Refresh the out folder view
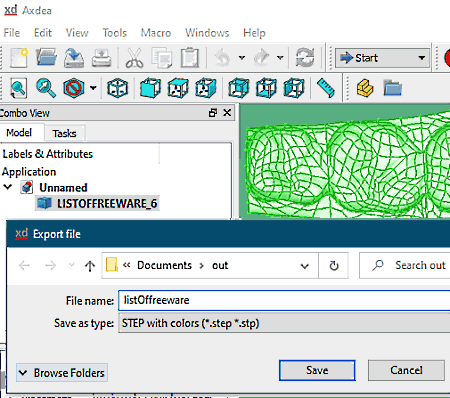This screenshot has width=450, height=398. (x=334, y=266)
